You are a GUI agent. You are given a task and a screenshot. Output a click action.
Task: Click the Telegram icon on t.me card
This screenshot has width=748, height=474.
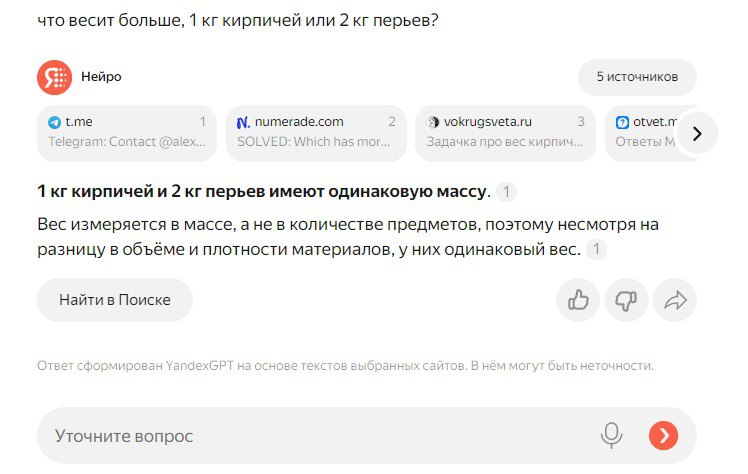(54, 122)
